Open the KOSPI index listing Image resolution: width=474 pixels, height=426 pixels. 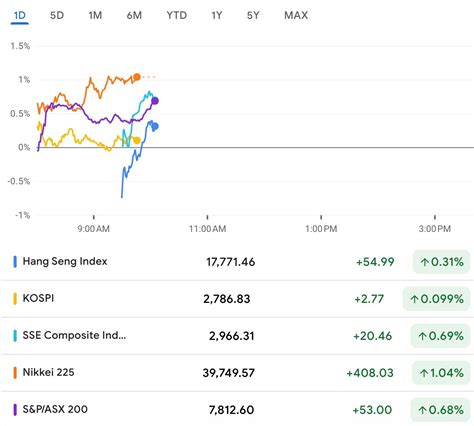click(237, 299)
